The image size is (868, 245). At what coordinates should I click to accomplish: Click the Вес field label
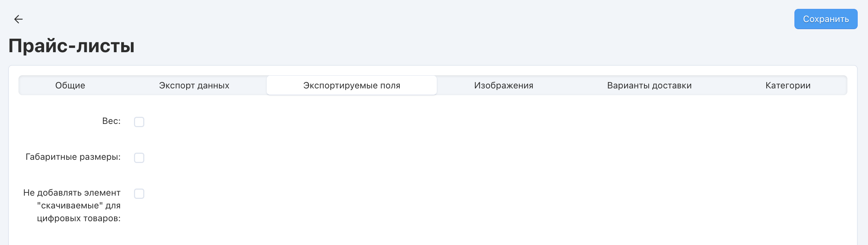tap(111, 121)
